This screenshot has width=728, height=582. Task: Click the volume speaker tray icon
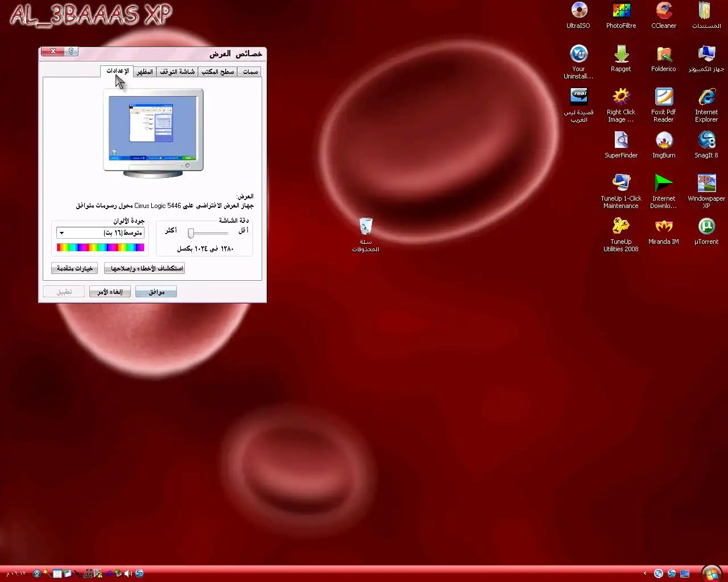tap(128, 573)
